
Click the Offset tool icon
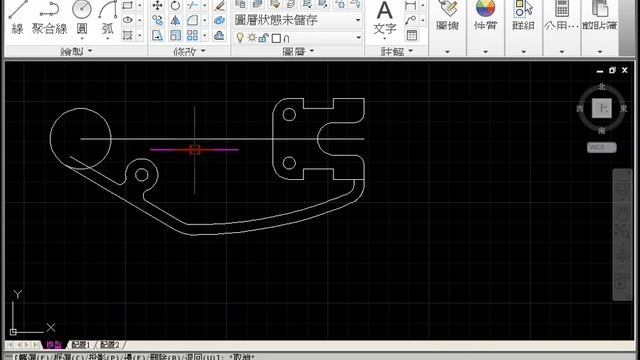pyautogui.click(x=220, y=35)
